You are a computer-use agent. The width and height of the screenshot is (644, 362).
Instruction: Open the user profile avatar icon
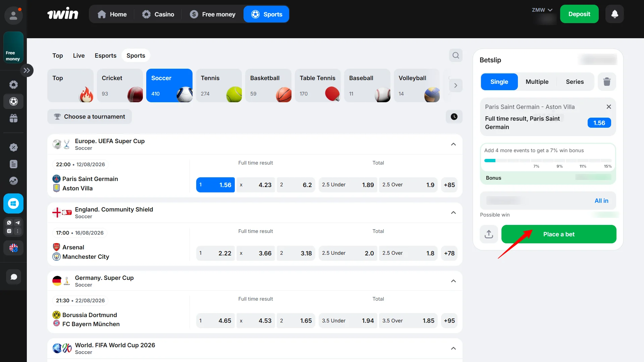point(13,15)
